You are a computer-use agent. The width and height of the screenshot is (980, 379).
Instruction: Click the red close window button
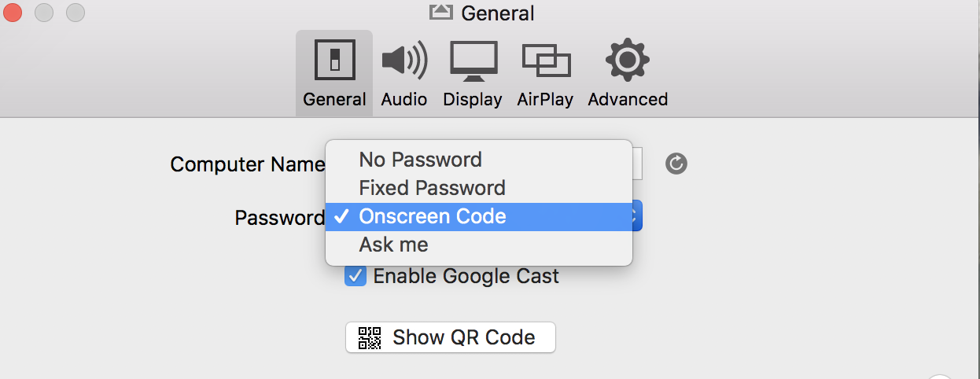click(14, 13)
